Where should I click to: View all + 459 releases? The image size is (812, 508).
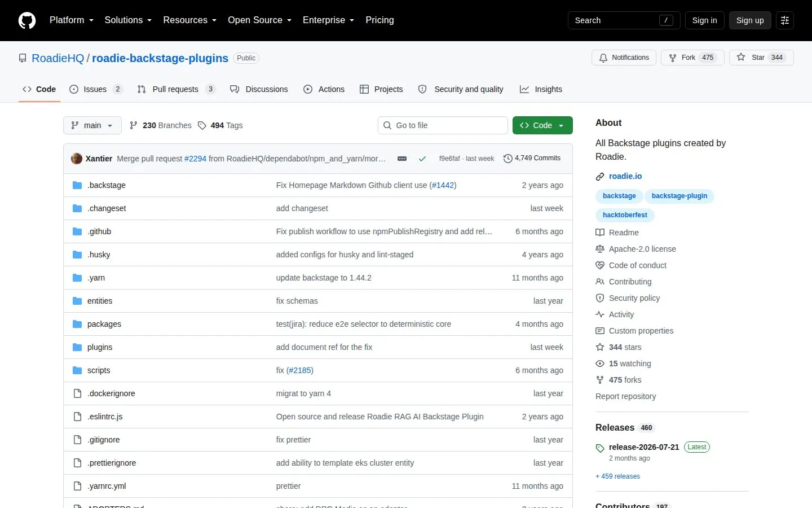pyautogui.click(x=618, y=476)
